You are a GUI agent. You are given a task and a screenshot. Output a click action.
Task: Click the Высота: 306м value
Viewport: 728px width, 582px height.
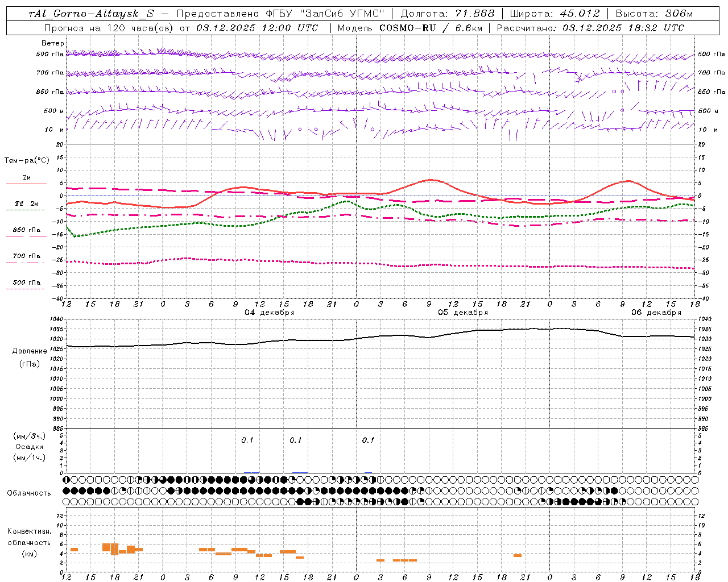coord(654,14)
